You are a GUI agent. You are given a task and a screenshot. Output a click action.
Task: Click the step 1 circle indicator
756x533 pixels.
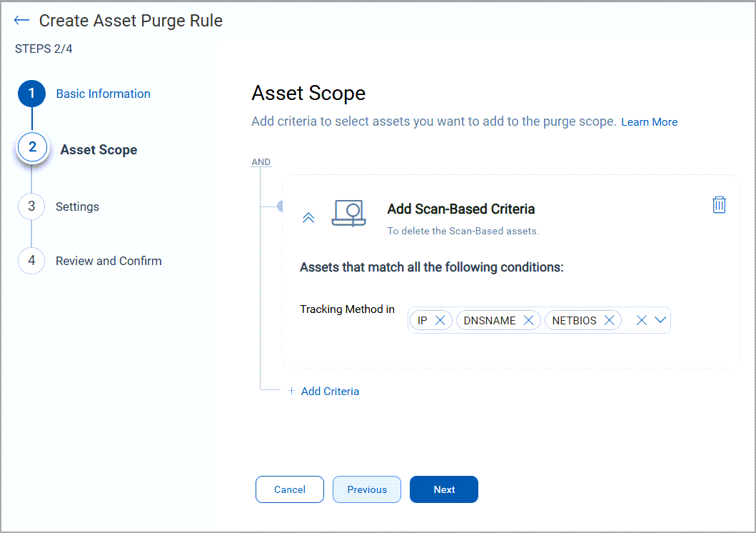pos(32,93)
